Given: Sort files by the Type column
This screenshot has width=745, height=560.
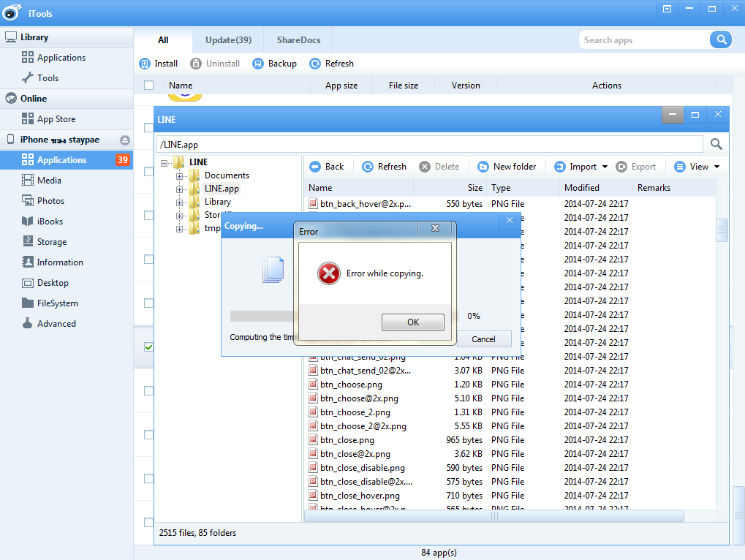Looking at the screenshot, I should click(x=523, y=188).
